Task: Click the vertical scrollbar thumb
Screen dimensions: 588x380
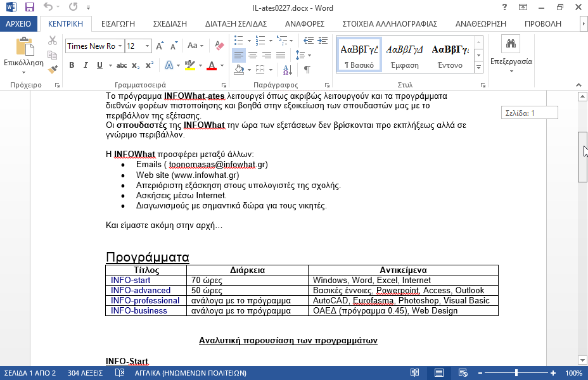Action: (x=582, y=156)
